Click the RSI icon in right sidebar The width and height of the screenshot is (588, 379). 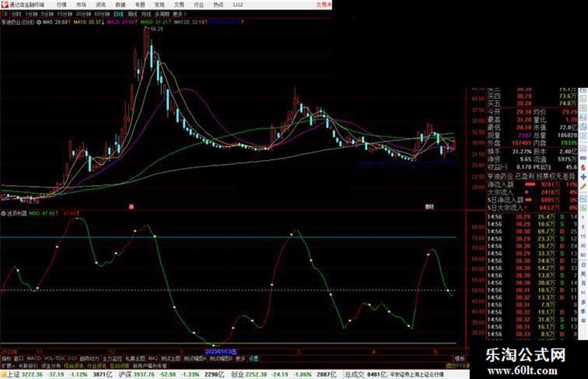[583, 158]
